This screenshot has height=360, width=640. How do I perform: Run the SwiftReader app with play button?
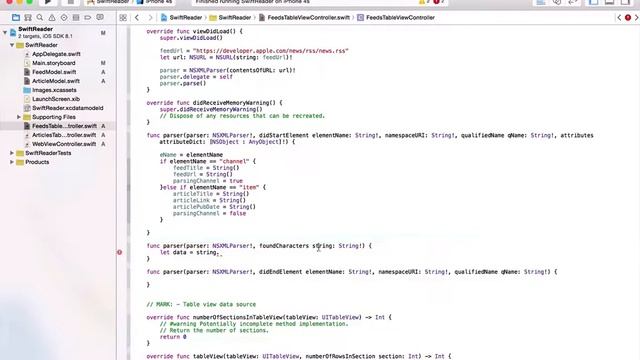(x=47, y=2)
